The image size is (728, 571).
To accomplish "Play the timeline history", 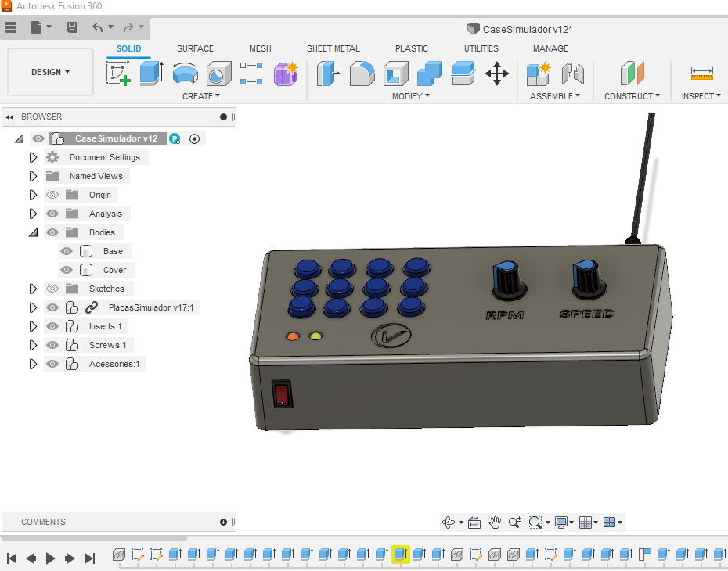I will [51, 558].
